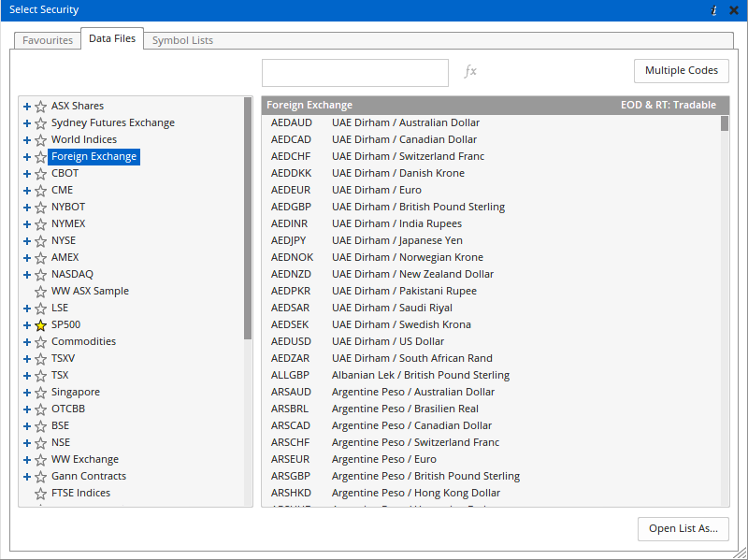
Task: Star the Foreign Exchange folder
Action: [41, 157]
